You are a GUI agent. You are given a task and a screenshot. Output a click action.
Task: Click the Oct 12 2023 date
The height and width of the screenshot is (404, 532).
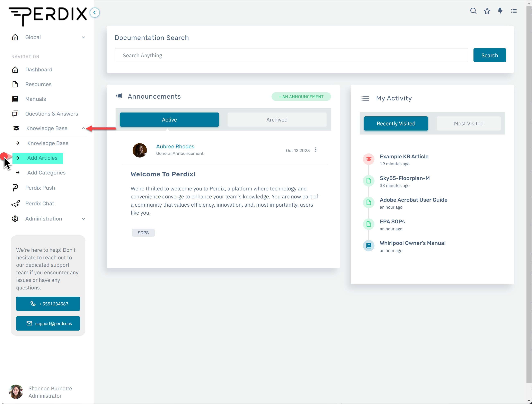coord(298,150)
